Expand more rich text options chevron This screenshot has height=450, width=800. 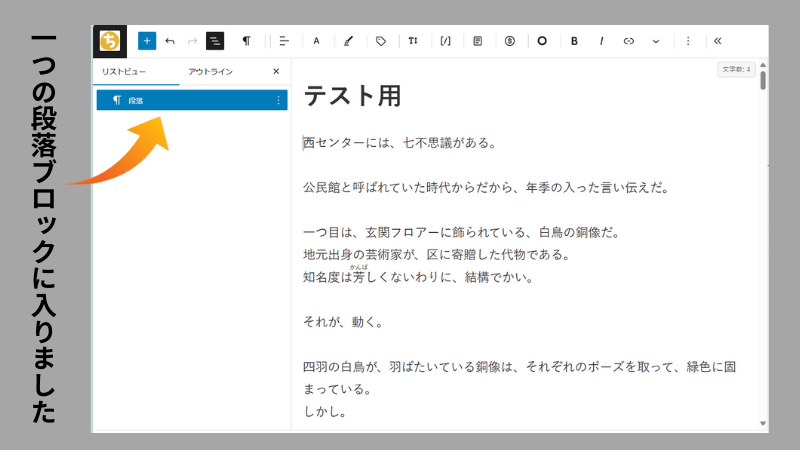(656, 41)
